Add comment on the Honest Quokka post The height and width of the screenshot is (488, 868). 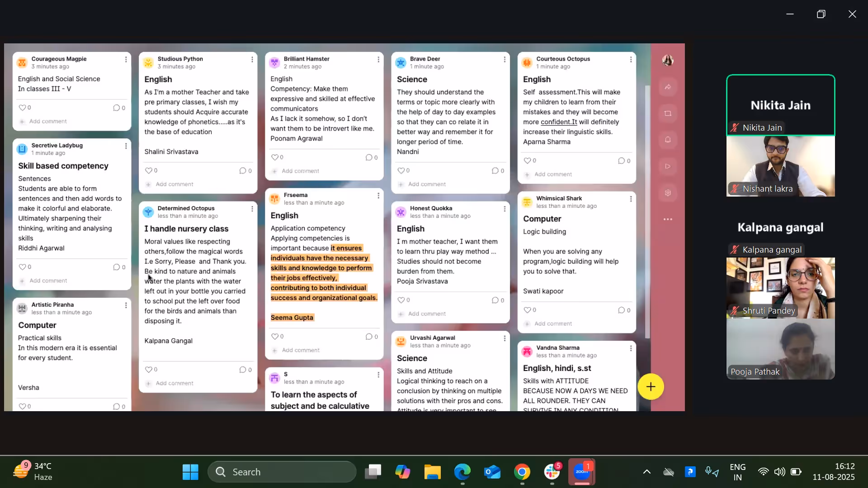tap(426, 314)
